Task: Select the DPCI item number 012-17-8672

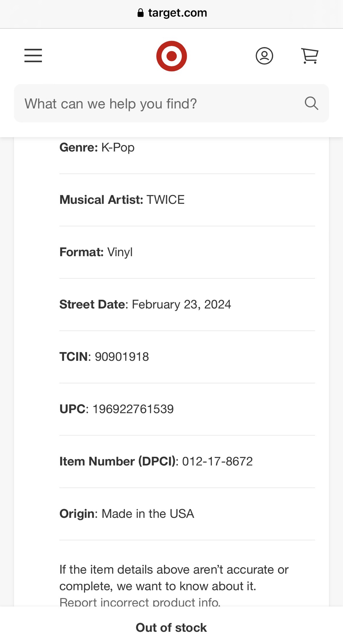Action: pyautogui.click(x=217, y=461)
